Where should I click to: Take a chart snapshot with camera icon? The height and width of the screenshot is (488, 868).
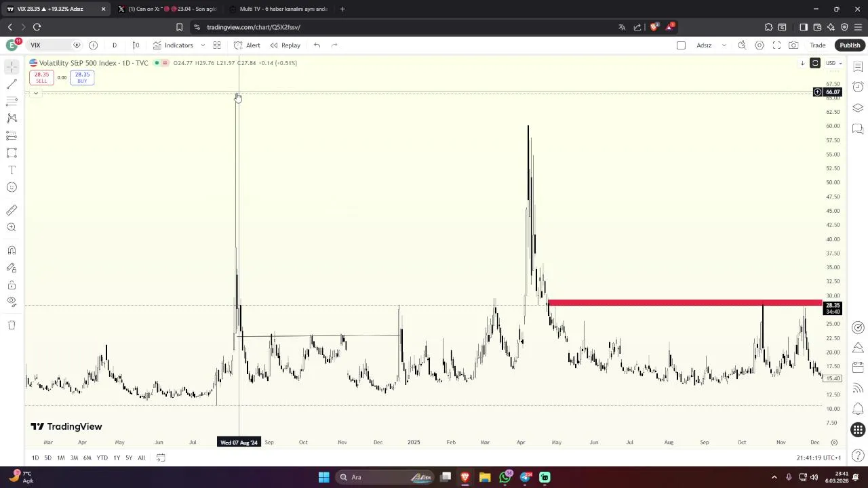(x=793, y=45)
